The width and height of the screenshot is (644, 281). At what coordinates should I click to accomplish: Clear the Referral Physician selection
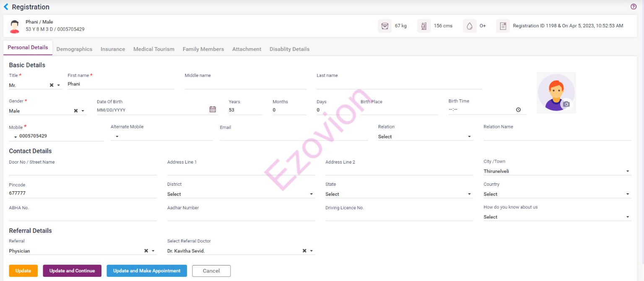click(146, 251)
